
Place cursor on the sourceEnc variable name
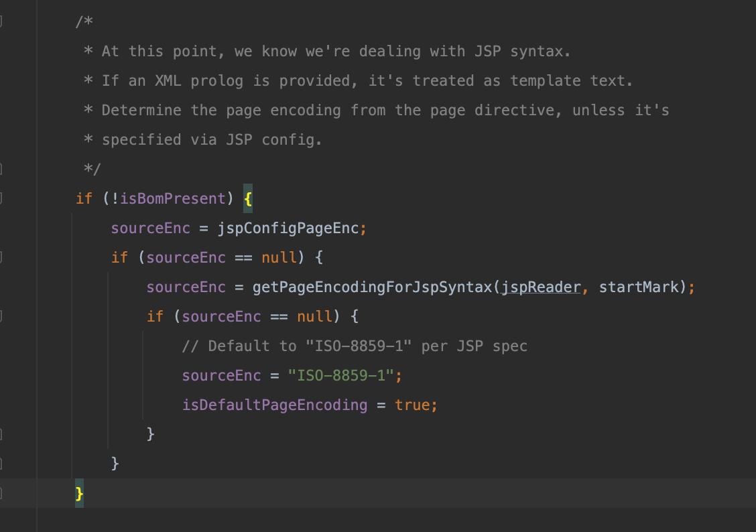pyautogui.click(x=150, y=228)
